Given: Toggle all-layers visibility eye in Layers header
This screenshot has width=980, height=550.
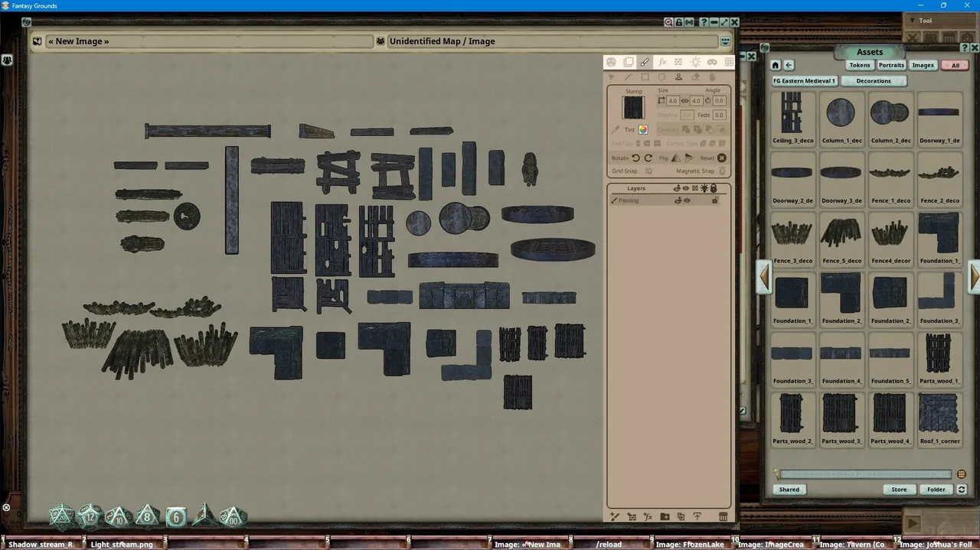Looking at the screenshot, I should (685, 188).
